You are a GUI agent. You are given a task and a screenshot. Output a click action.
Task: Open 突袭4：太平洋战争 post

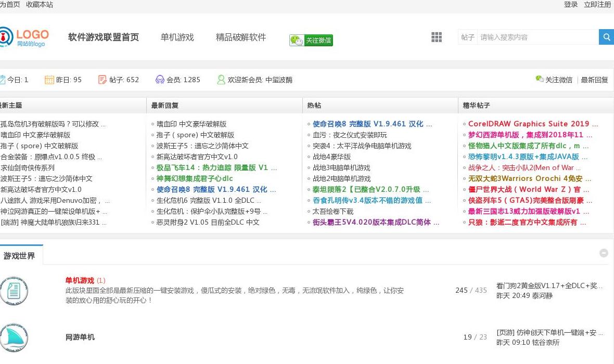pyautogui.click(x=362, y=146)
